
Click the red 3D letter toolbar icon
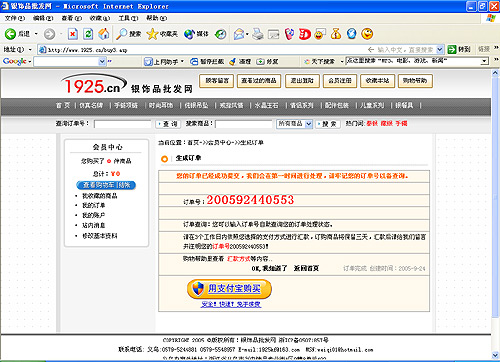(304, 34)
